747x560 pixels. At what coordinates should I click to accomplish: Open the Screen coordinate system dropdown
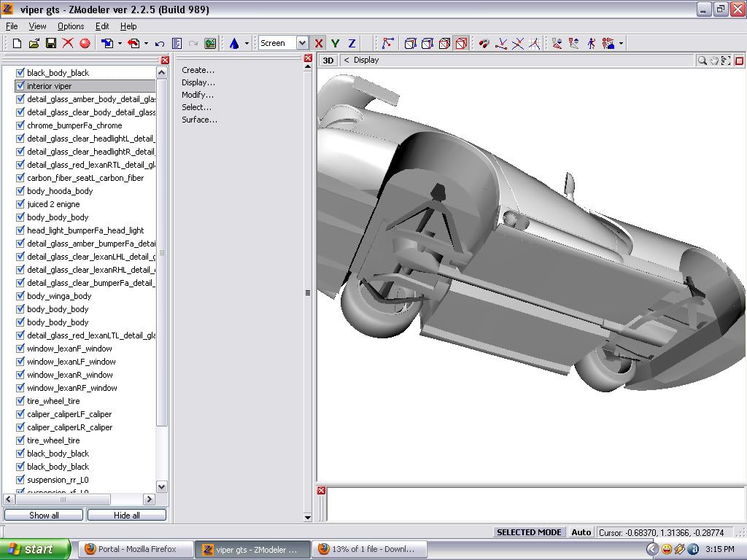pos(302,44)
